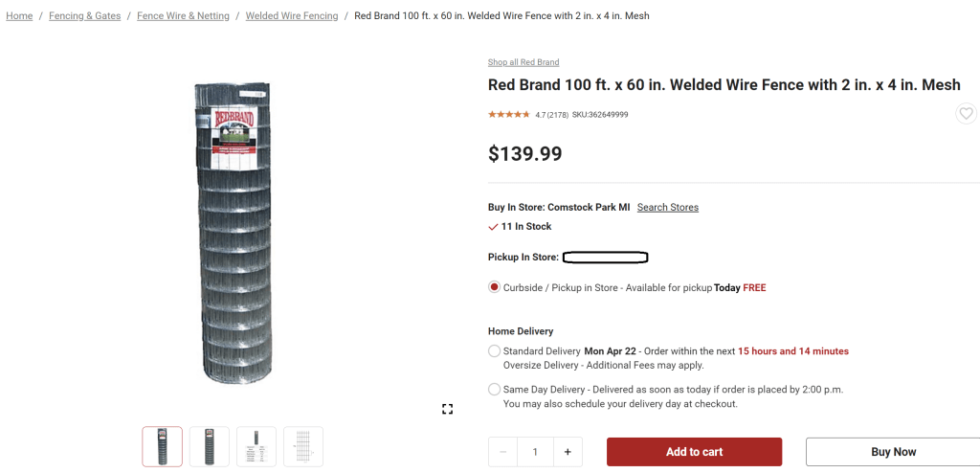Click Shop all Red Brand link

(523, 63)
